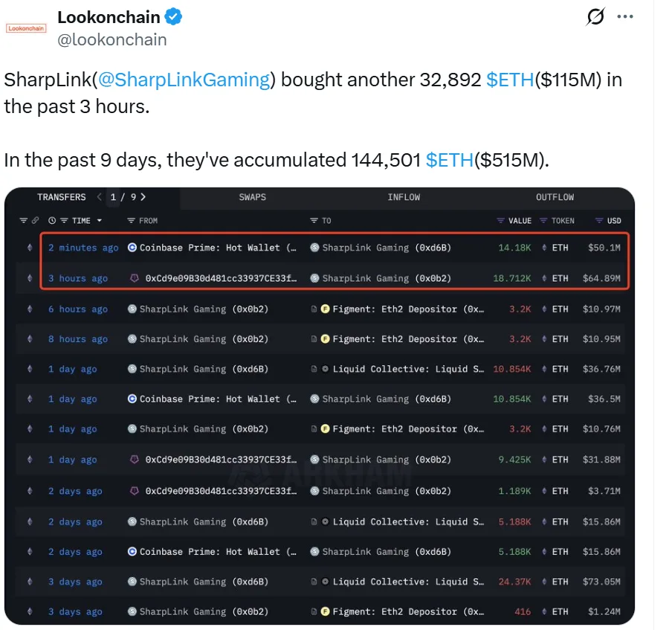The image size is (672, 630).
Task: Click the USD column filter icon
Action: (x=599, y=221)
